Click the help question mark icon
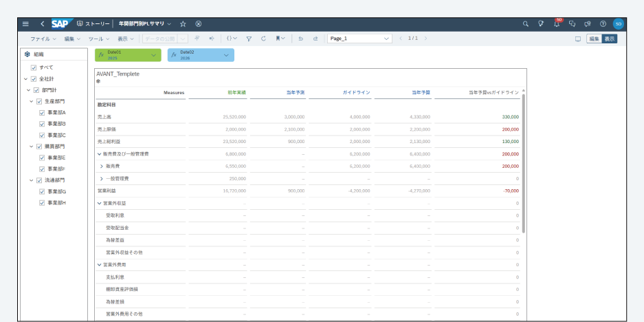Viewport: 644px width, 322px height. pos(603,23)
